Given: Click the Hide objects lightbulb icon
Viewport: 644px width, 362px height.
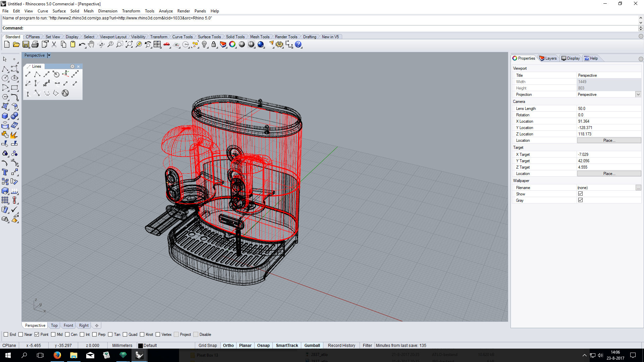Looking at the screenshot, I should tap(204, 44).
